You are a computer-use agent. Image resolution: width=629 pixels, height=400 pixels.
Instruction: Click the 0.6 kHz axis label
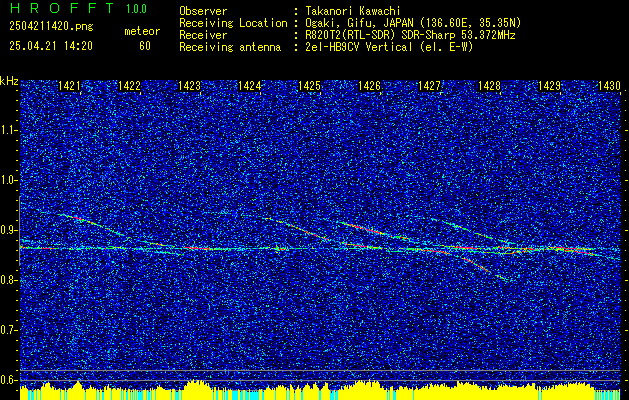coord(8,380)
